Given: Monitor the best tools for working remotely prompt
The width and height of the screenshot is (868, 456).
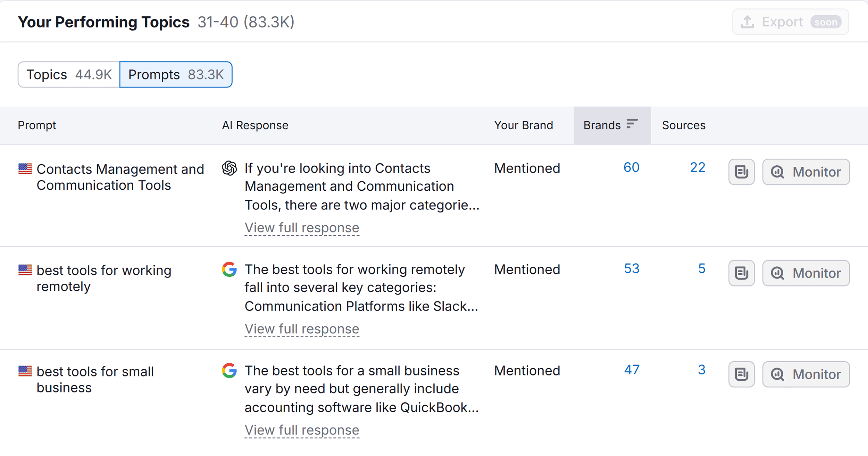Looking at the screenshot, I should pos(806,273).
